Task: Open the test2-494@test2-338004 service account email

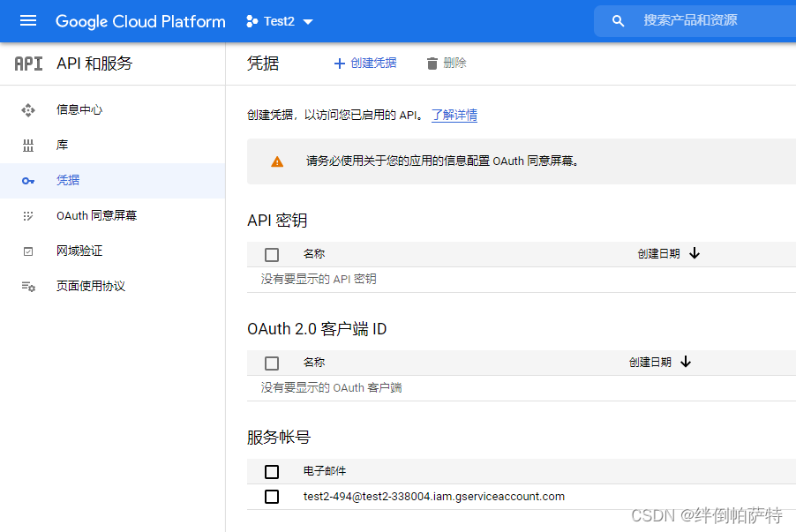Action: click(434, 497)
